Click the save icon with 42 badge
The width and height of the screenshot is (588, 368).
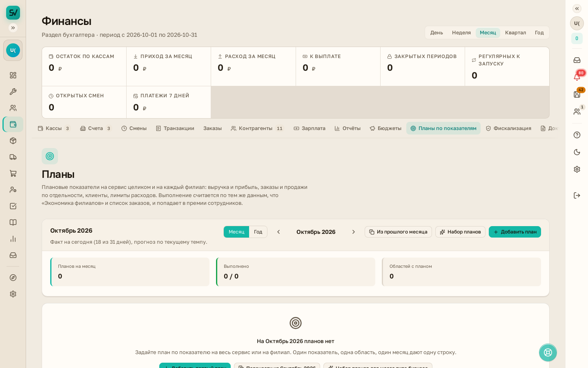[577, 94]
